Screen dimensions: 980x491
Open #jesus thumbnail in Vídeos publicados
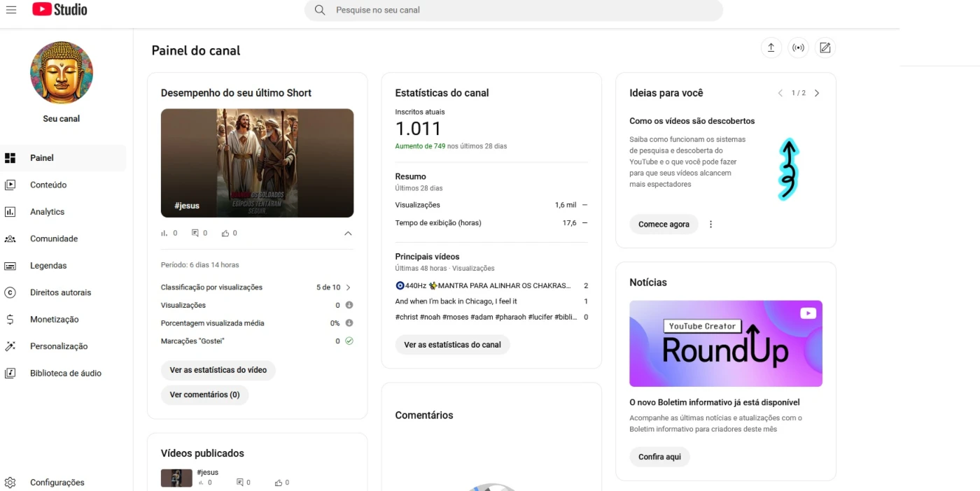click(x=176, y=478)
